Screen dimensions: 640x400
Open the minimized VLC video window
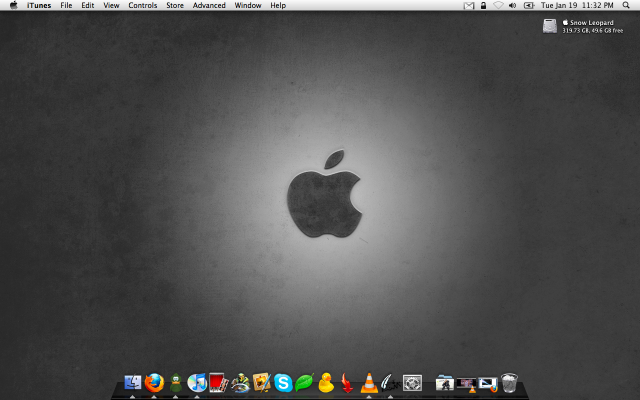pos(467,385)
